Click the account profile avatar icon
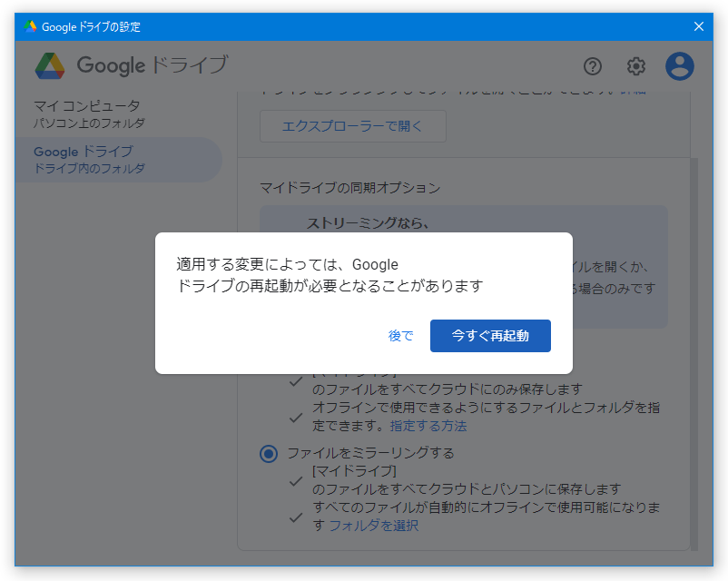This screenshot has height=581, width=728. click(x=679, y=66)
